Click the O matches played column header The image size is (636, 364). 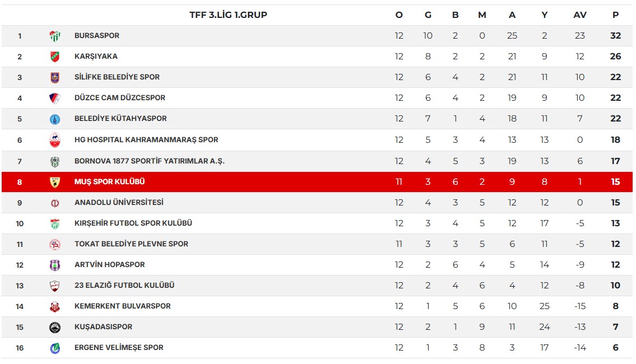[399, 15]
